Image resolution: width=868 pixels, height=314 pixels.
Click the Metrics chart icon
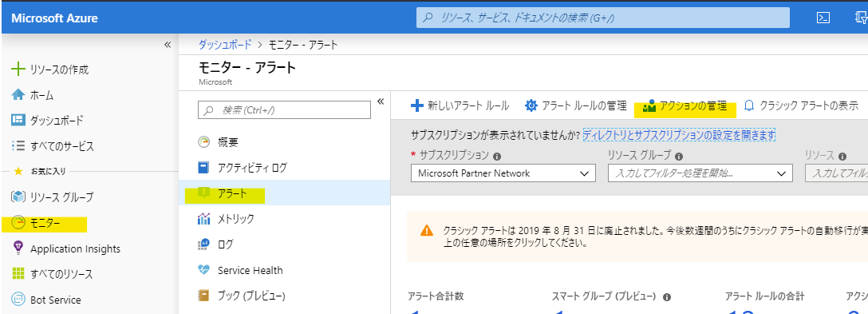click(203, 219)
